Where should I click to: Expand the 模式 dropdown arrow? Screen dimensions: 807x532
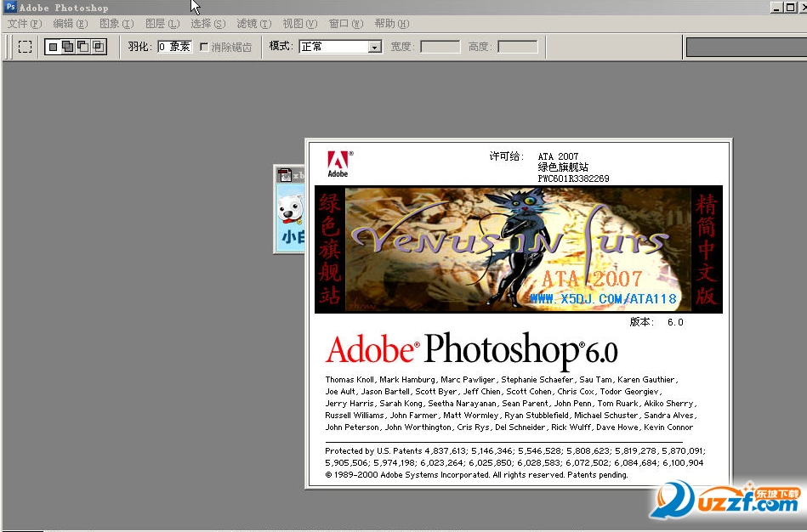(x=375, y=48)
